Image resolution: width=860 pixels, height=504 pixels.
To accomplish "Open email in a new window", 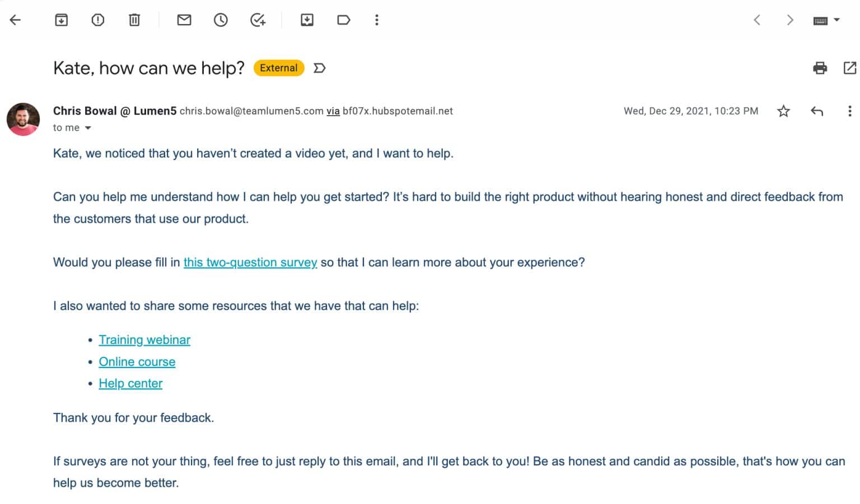I will pyautogui.click(x=849, y=68).
